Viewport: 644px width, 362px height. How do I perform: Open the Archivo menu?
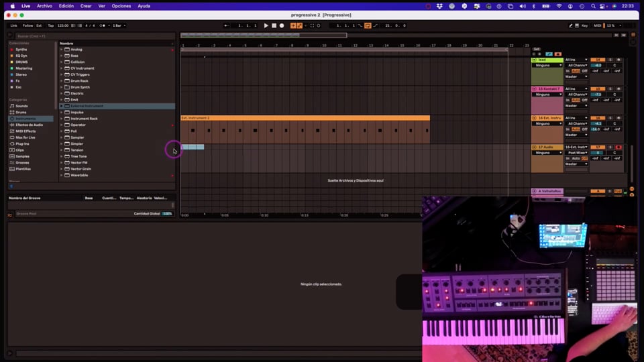point(44,6)
